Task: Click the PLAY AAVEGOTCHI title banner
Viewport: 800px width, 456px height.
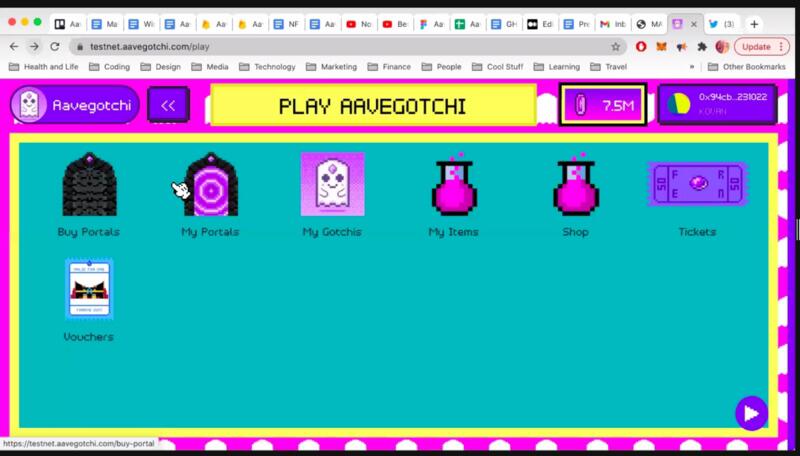Action: click(x=373, y=106)
